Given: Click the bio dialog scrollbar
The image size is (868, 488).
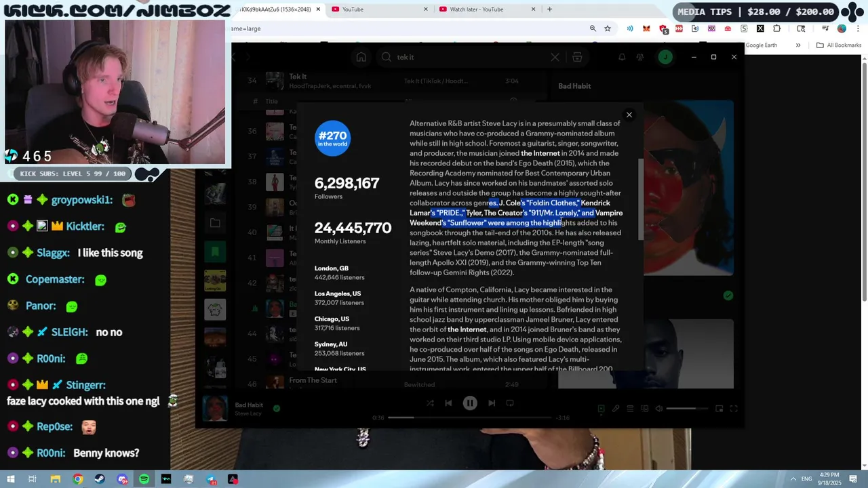Looking at the screenshot, I should (x=640, y=200).
